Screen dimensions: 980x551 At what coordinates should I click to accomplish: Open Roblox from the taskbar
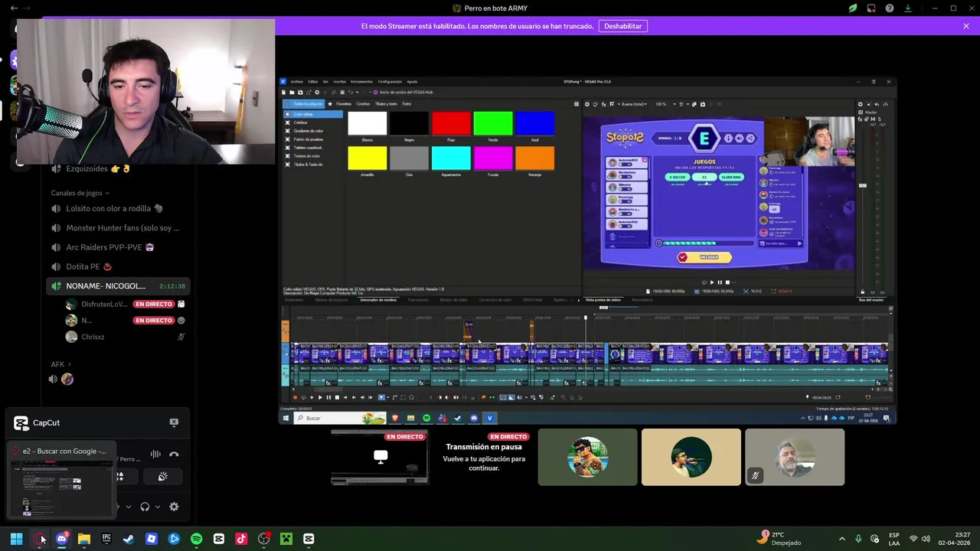click(x=152, y=539)
